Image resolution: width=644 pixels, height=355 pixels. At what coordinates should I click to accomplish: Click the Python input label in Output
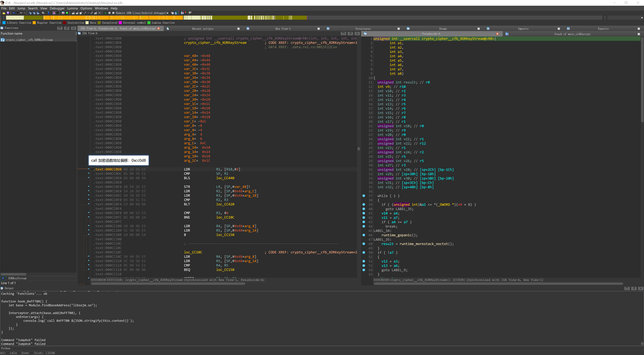click(x=6, y=348)
